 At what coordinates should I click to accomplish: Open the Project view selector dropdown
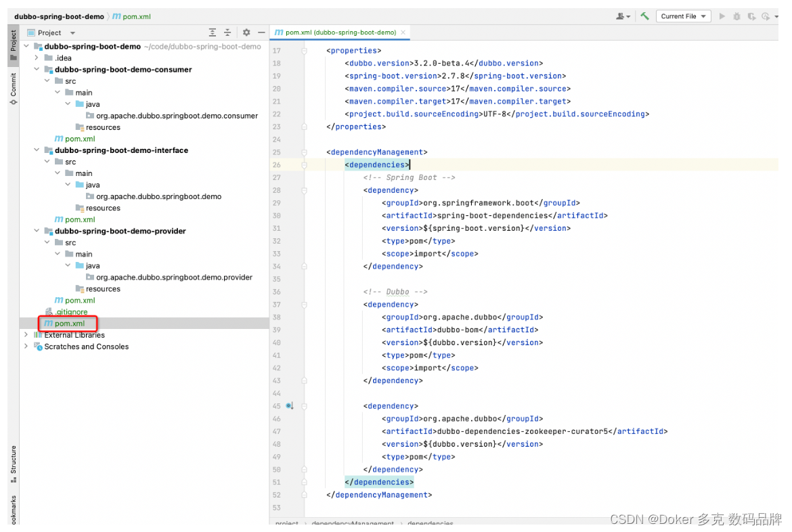(x=51, y=32)
